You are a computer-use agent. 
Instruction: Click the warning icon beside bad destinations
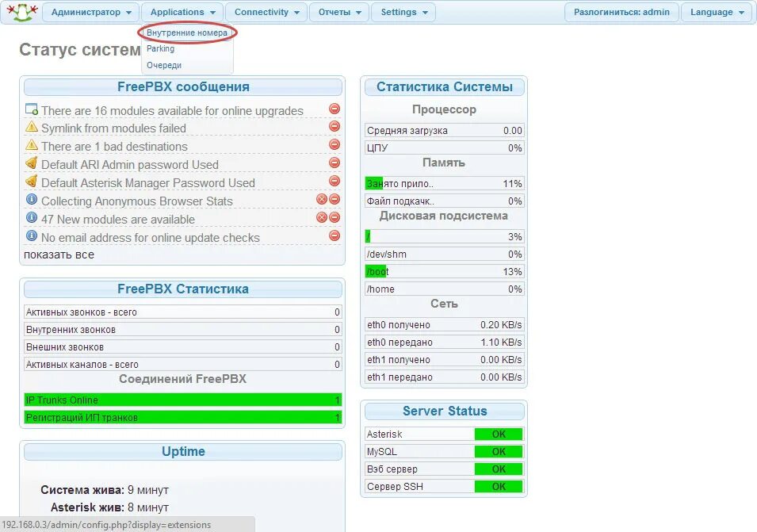pyautogui.click(x=32, y=144)
